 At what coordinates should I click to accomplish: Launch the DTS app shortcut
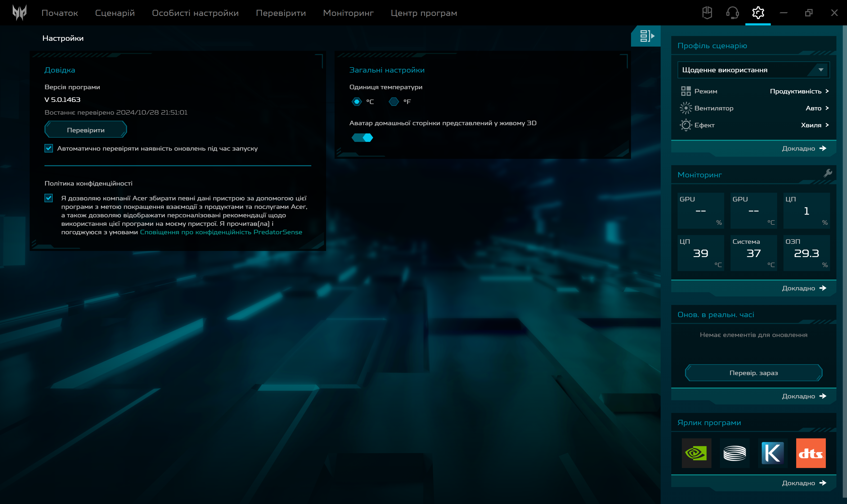[810, 453]
